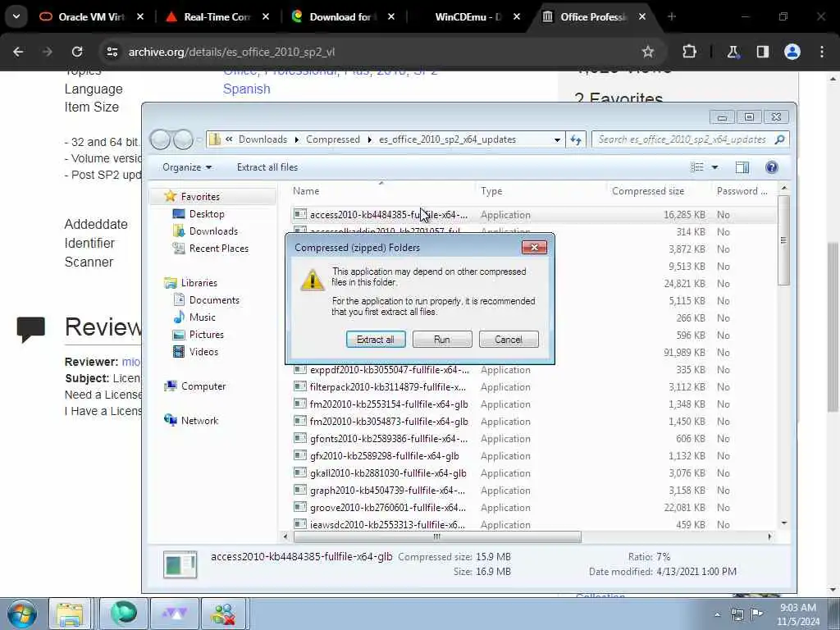Sort by Compressed size column header
840x630 pixels.
click(x=648, y=191)
